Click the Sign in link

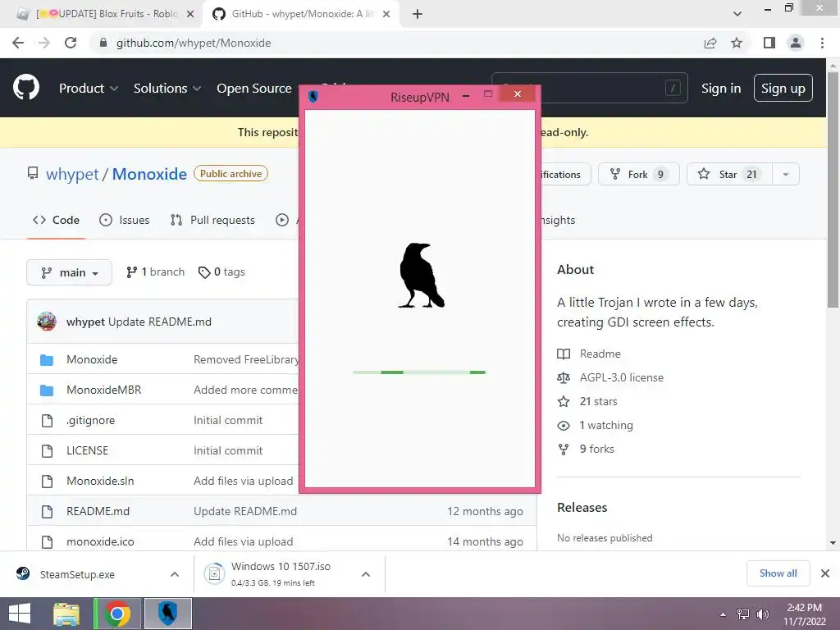[x=721, y=89]
